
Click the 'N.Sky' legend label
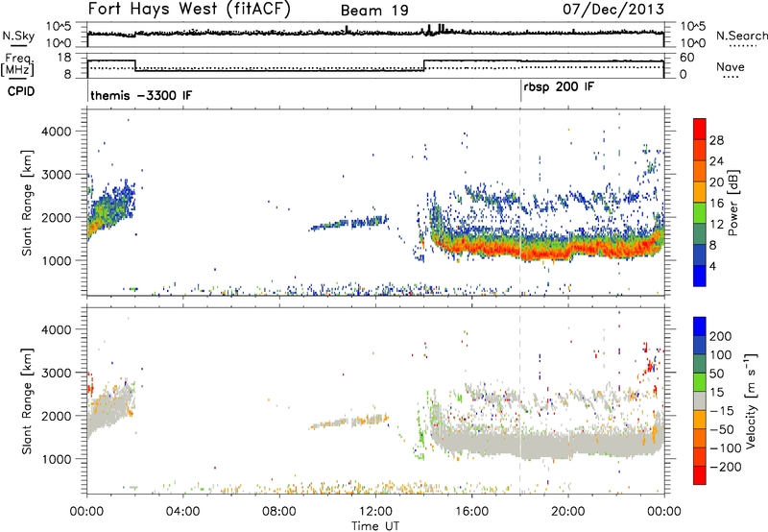click(18, 36)
